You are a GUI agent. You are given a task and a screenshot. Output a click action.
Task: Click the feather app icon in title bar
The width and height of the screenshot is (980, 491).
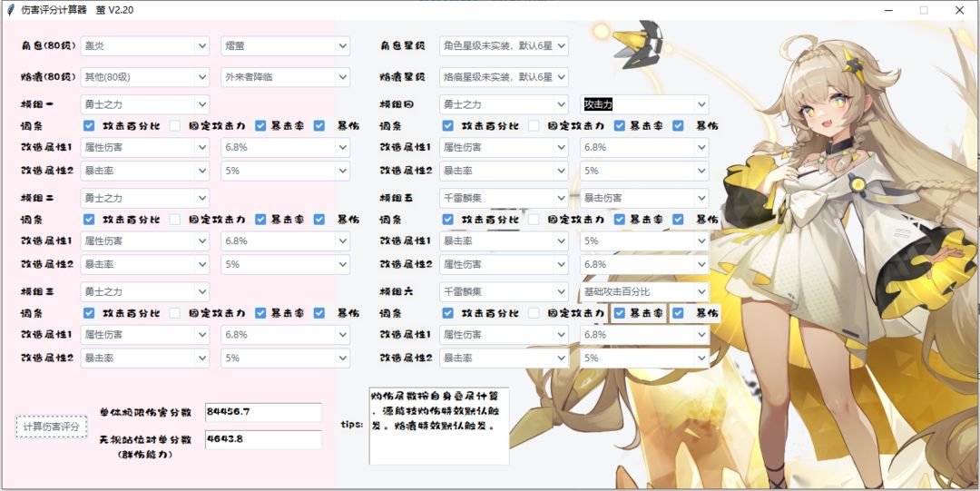pos(11,10)
